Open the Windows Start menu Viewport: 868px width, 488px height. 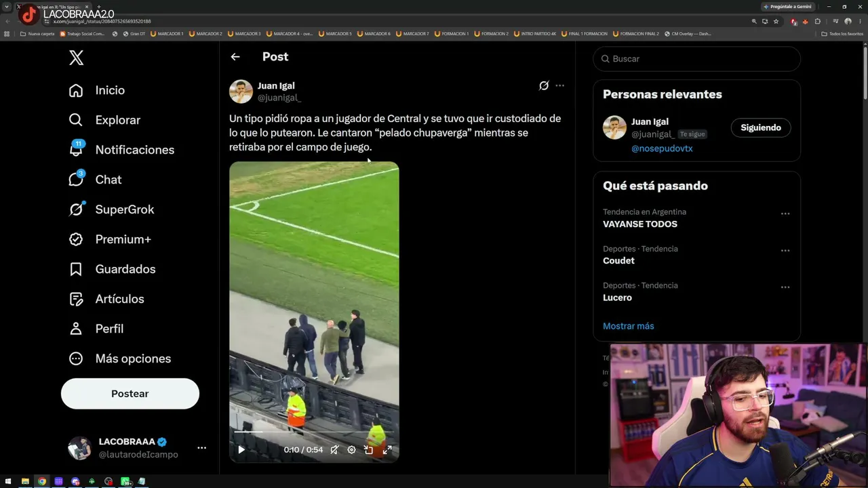[x=8, y=482]
